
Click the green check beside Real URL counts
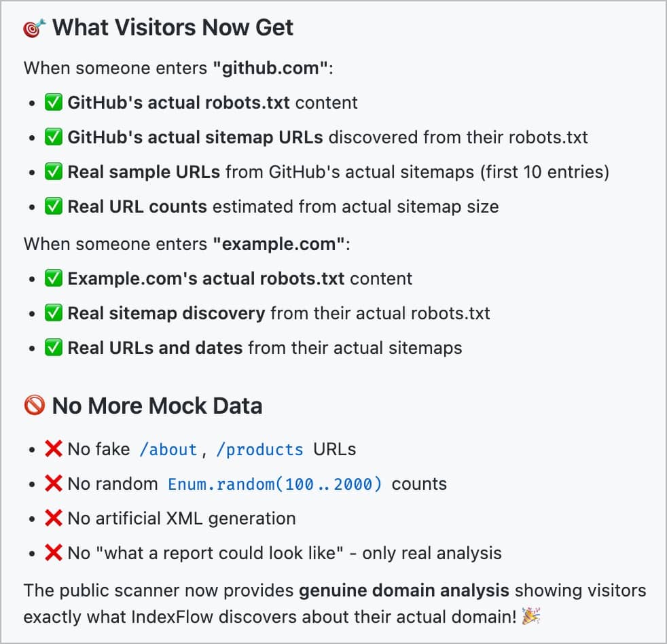pos(54,207)
